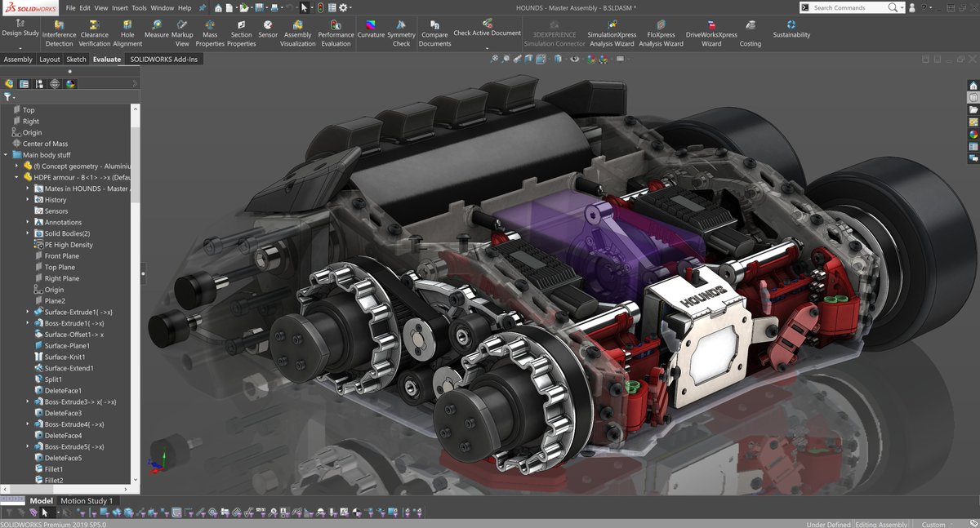Run Interference Detection
The height and width of the screenshot is (528, 980).
point(59,33)
